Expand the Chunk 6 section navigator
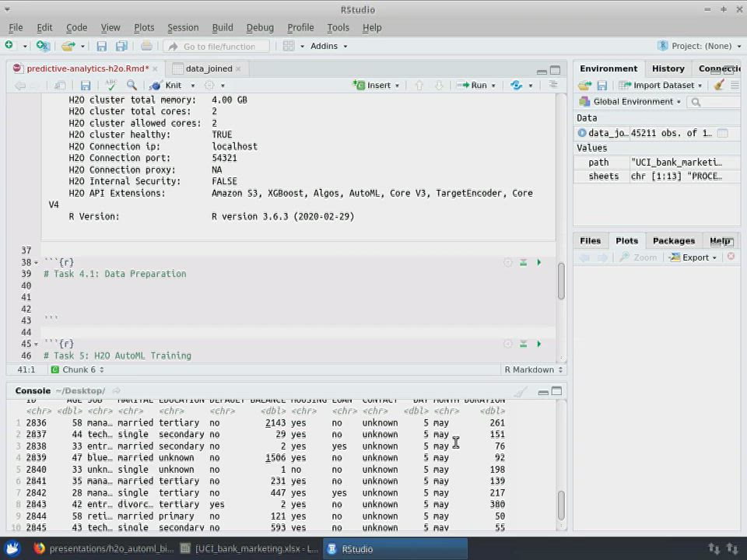This screenshot has height=560, width=747. [78, 370]
